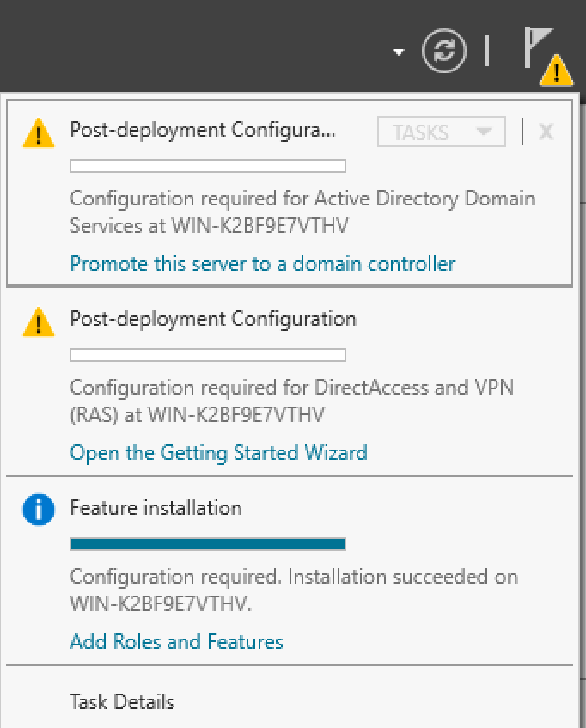586x728 pixels.
Task: Click the filled Feature installation progress bar
Action: click(207, 544)
